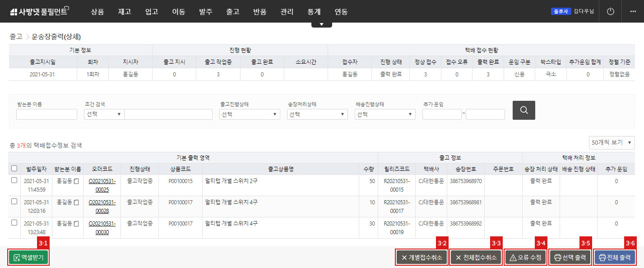The width and height of the screenshot is (644, 268).
Task: Download Excel with 엑셀받기 button
Action: pyautogui.click(x=28, y=258)
